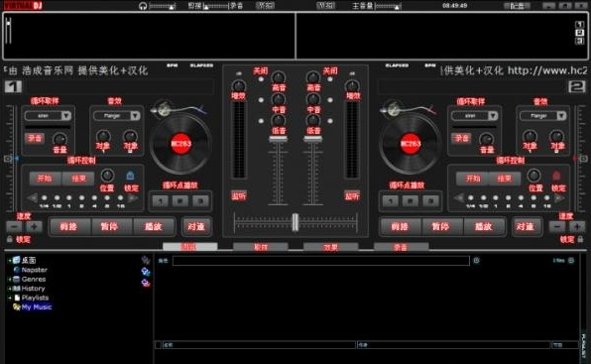This screenshot has height=364, width=591.
Task: Click deck 2 hot cue 3 button
Action: (430, 201)
